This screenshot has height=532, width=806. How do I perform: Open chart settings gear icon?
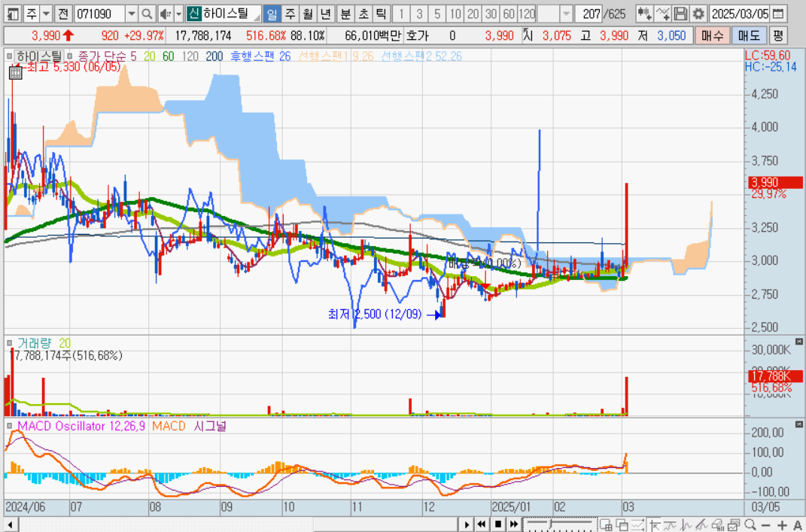click(698, 14)
